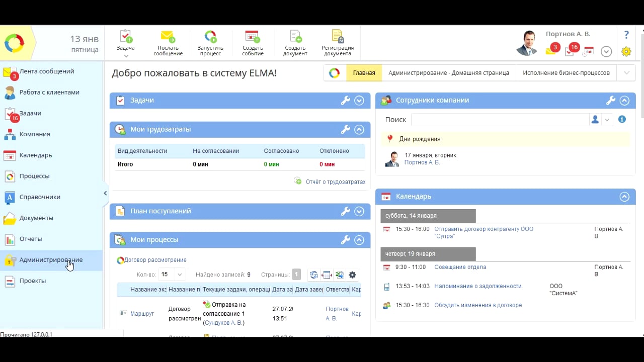Open the processes table gear icon
The image size is (644, 362).
[x=352, y=275]
